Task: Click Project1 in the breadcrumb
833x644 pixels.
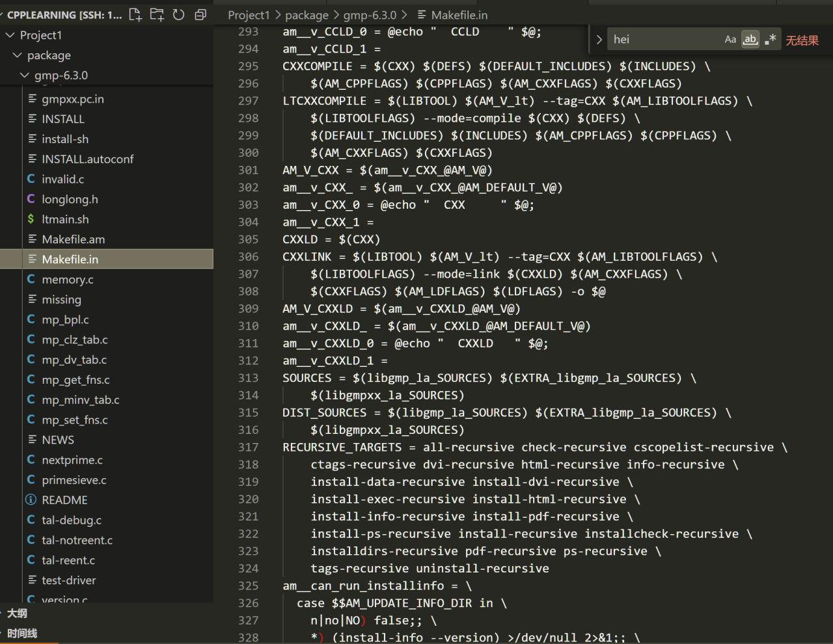Action: [249, 15]
